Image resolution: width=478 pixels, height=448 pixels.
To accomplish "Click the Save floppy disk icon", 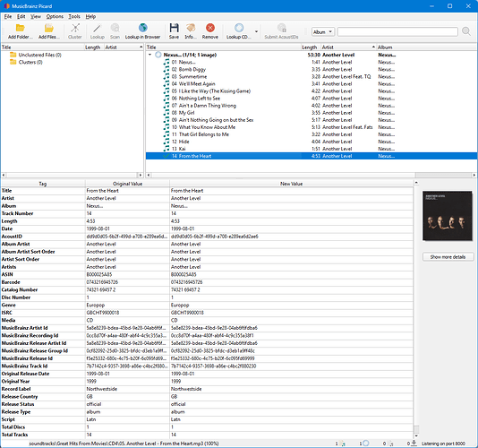I will (x=174, y=28).
